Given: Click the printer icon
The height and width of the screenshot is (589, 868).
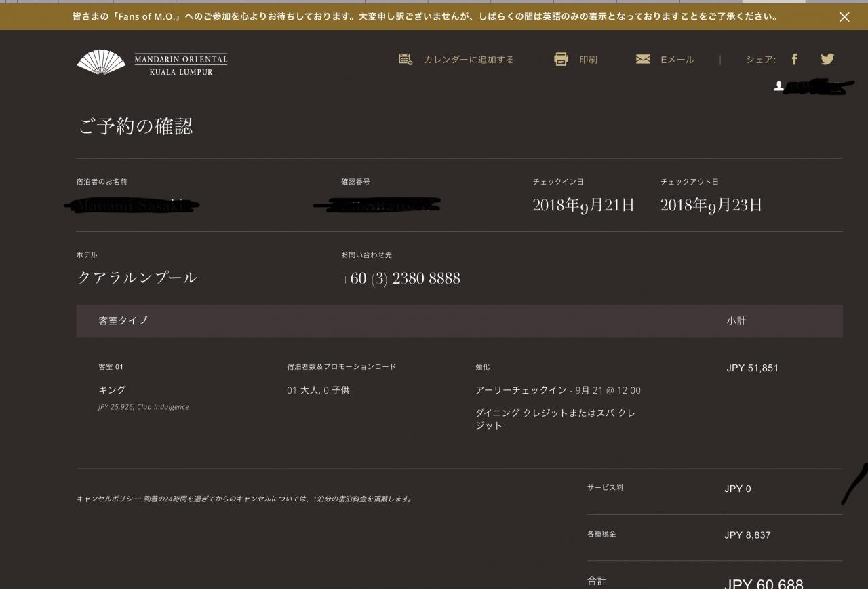Looking at the screenshot, I should coord(561,59).
